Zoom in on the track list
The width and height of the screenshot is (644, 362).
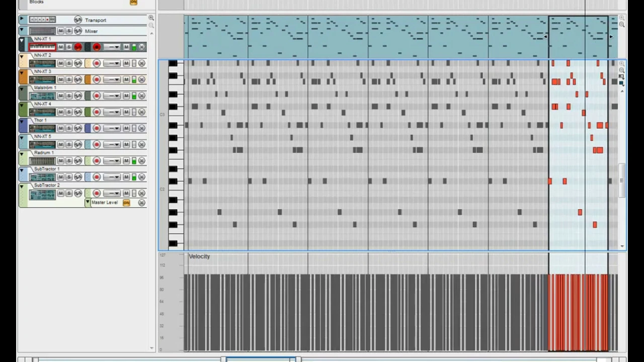151,18
